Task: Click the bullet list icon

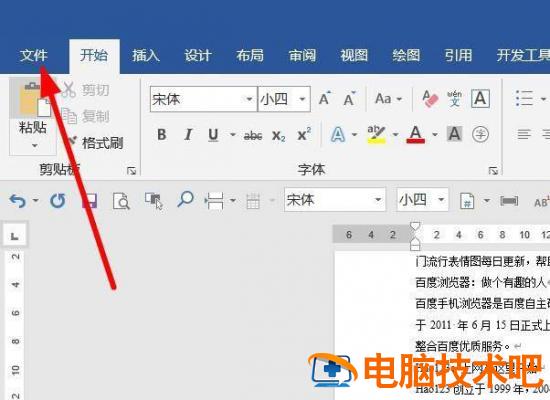Action: pyautogui.click(x=525, y=98)
